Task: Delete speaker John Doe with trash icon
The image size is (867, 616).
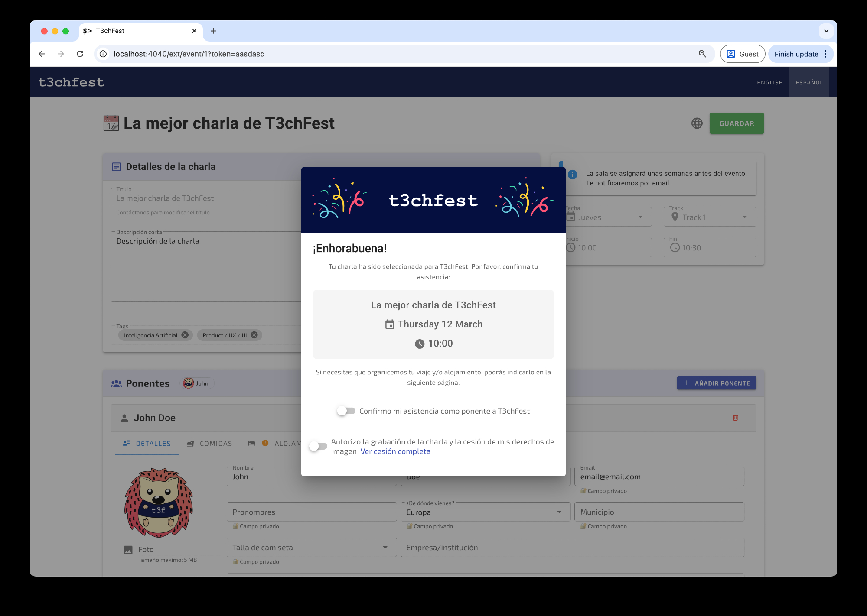Action: click(735, 418)
